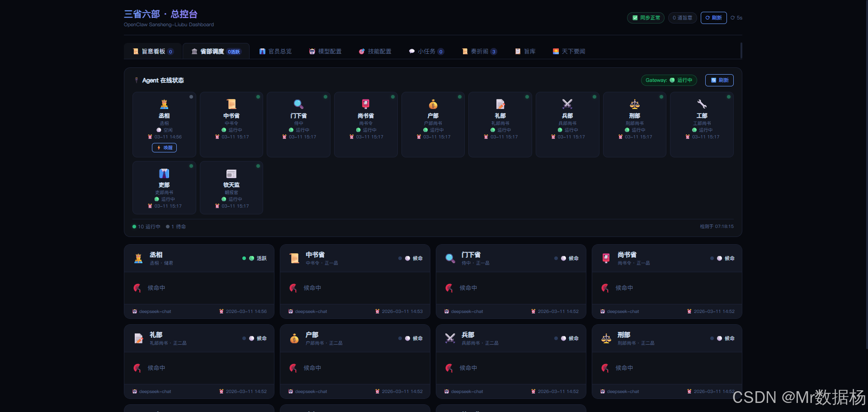Click the 户部 money bag icon in grid

[x=433, y=104]
